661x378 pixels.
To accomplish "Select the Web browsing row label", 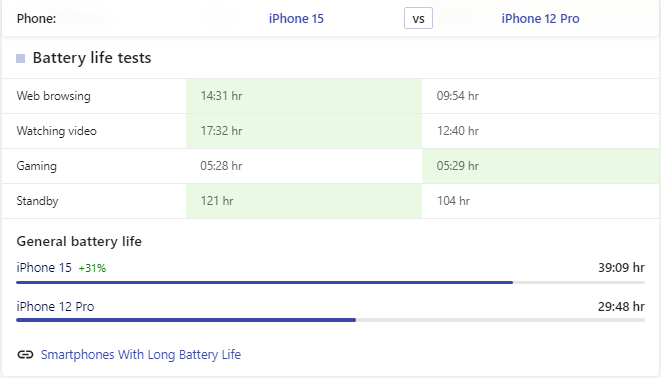I will (x=54, y=96).
